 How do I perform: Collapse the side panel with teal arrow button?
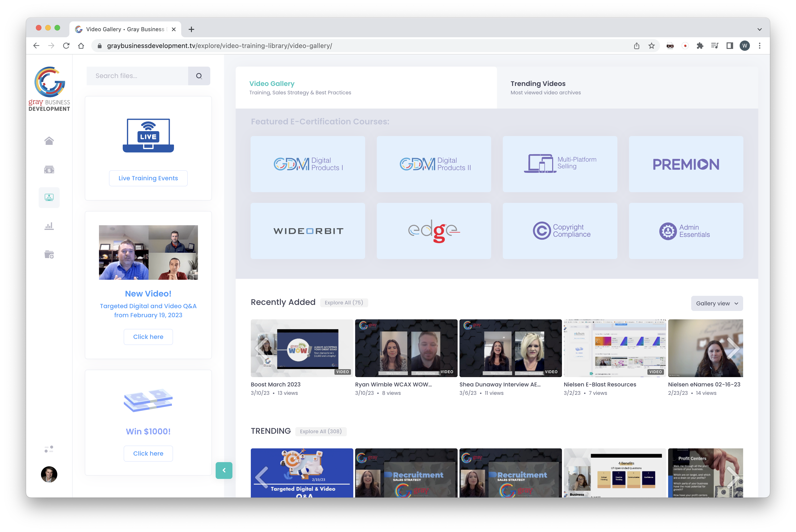(x=224, y=470)
